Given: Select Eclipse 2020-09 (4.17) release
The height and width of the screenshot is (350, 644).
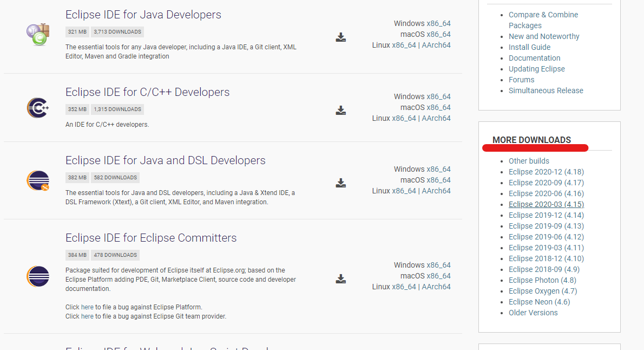Looking at the screenshot, I should click(x=546, y=183).
